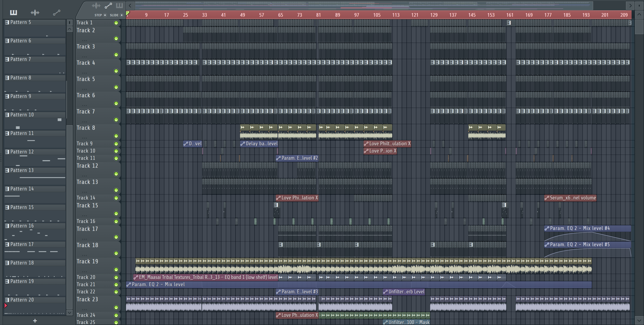
Task: Click the Unfilter..erb Level clip icon
Action: tap(385, 292)
